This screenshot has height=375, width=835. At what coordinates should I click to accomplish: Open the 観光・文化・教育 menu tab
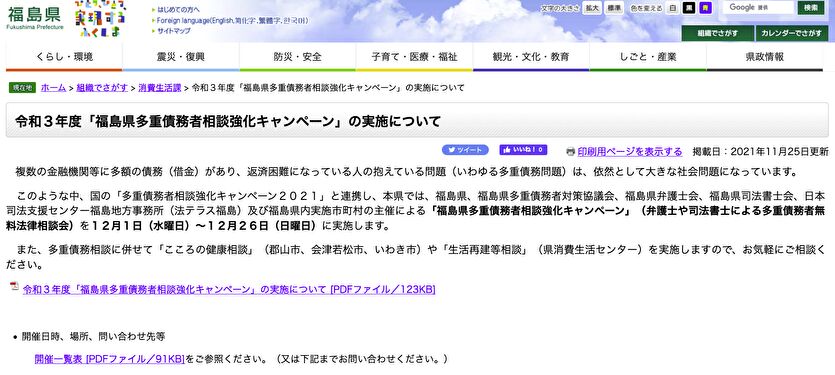531,57
